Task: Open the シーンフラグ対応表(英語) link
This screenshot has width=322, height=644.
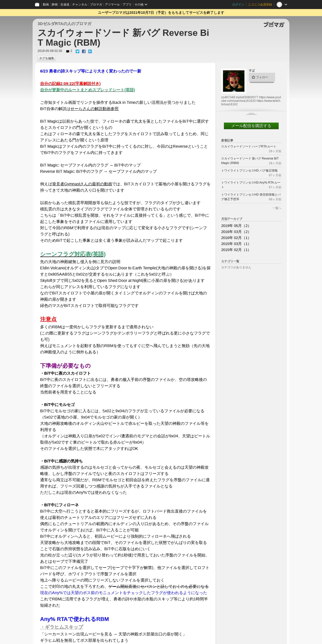Action: tap(73, 254)
